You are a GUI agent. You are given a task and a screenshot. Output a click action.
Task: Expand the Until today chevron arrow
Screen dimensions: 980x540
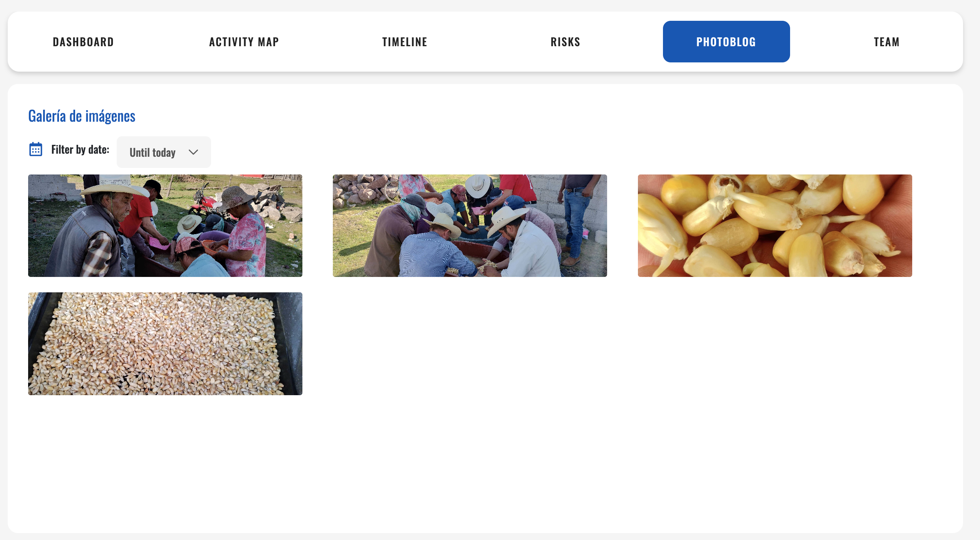pyautogui.click(x=193, y=152)
